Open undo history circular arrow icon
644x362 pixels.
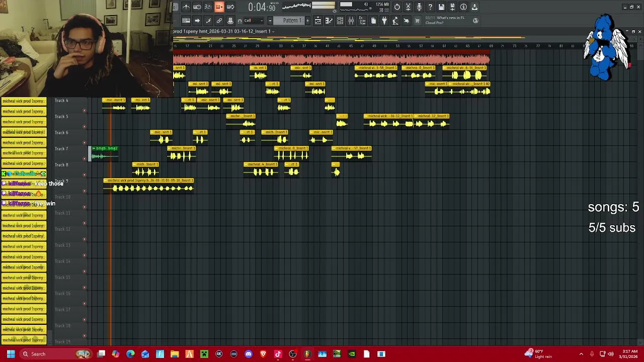pos(397,7)
